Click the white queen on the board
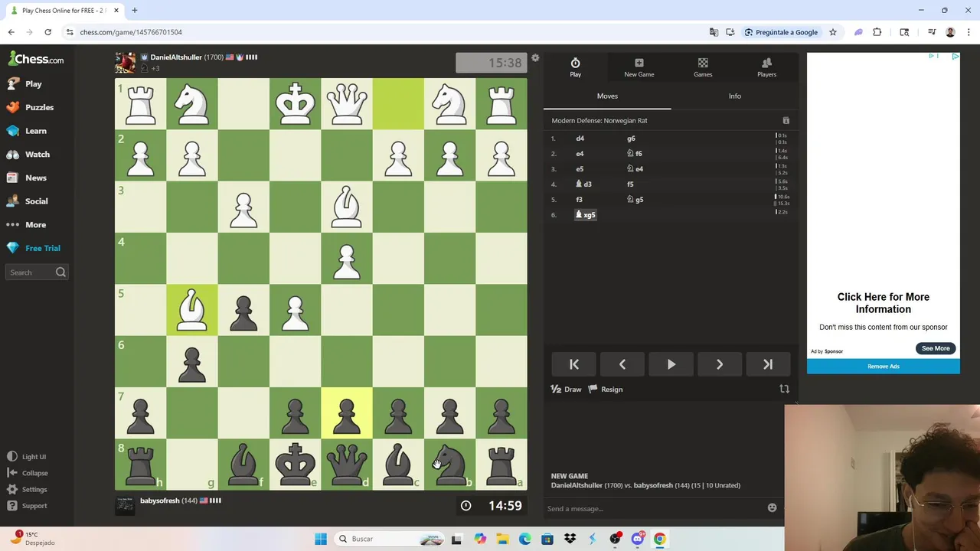 (346, 103)
